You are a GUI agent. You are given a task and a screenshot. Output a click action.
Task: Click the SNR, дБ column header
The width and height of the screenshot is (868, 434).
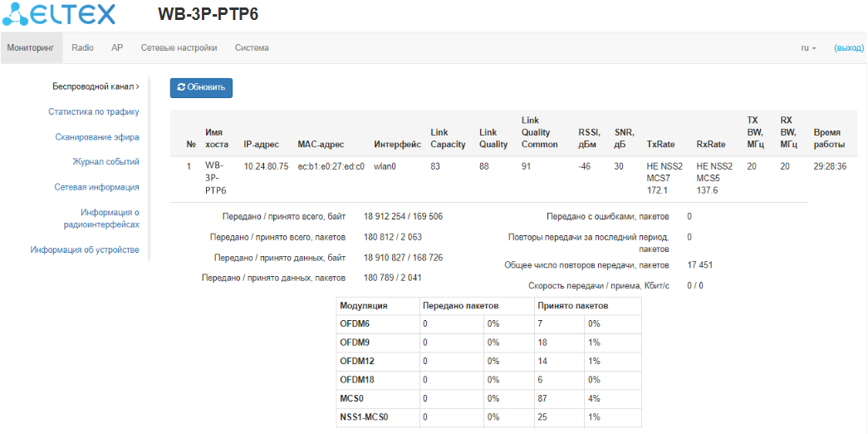625,138
